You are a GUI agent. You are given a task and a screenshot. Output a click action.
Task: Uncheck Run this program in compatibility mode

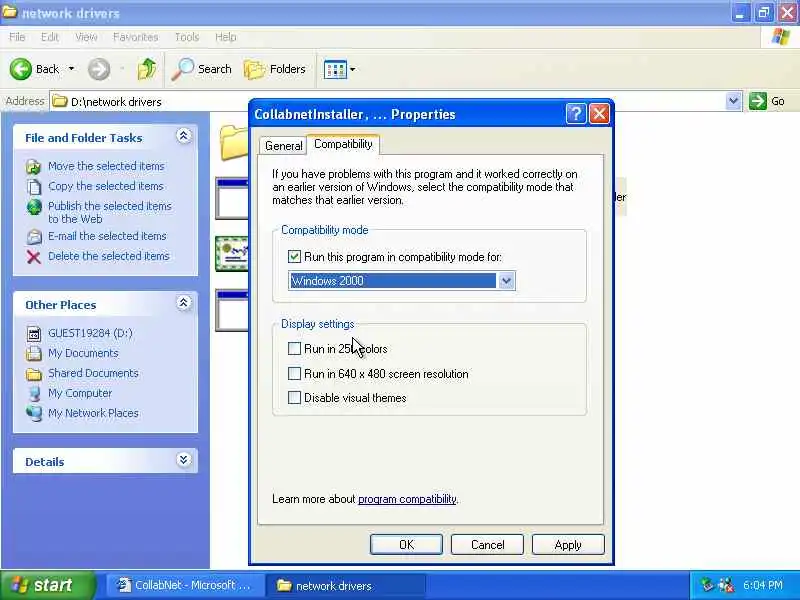(x=294, y=257)
